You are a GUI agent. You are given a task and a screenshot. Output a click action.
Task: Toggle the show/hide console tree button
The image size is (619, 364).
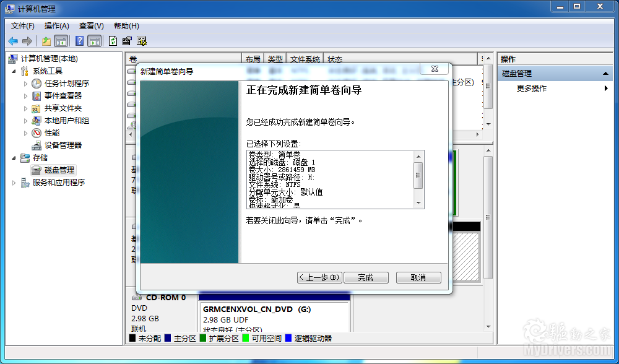(61, 41)
